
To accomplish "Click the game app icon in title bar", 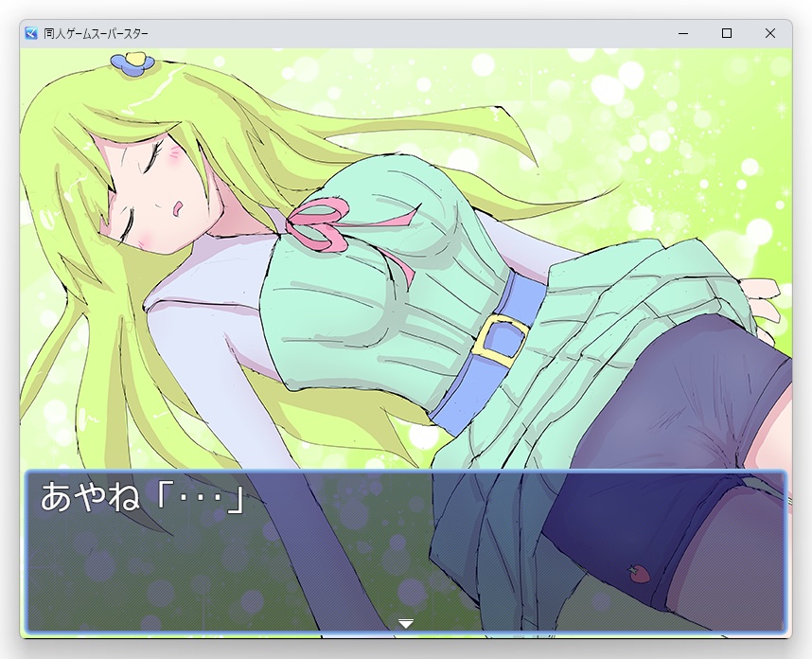I will click(31, 33).
